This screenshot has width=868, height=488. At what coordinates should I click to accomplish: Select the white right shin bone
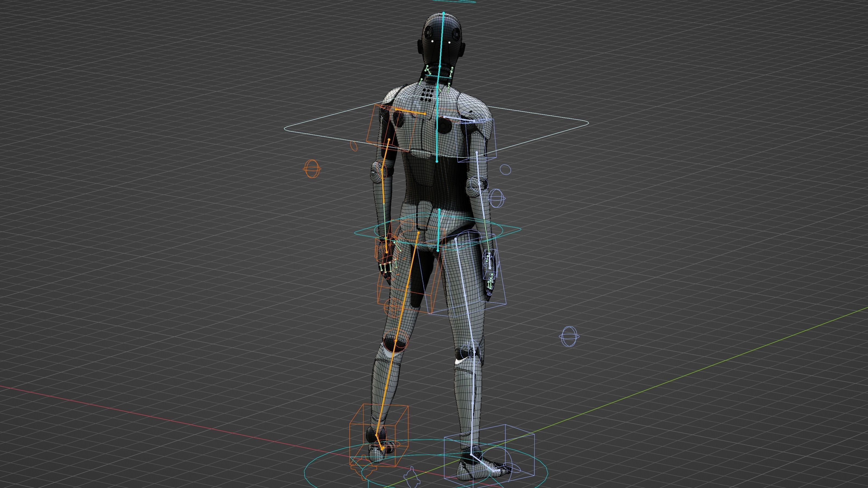coord(473,403)
